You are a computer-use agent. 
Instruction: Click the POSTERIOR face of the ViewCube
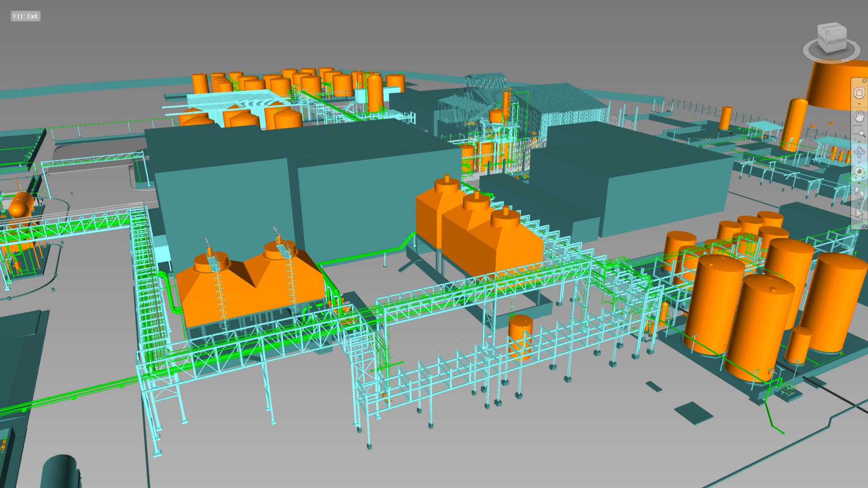tap(836, 42)
